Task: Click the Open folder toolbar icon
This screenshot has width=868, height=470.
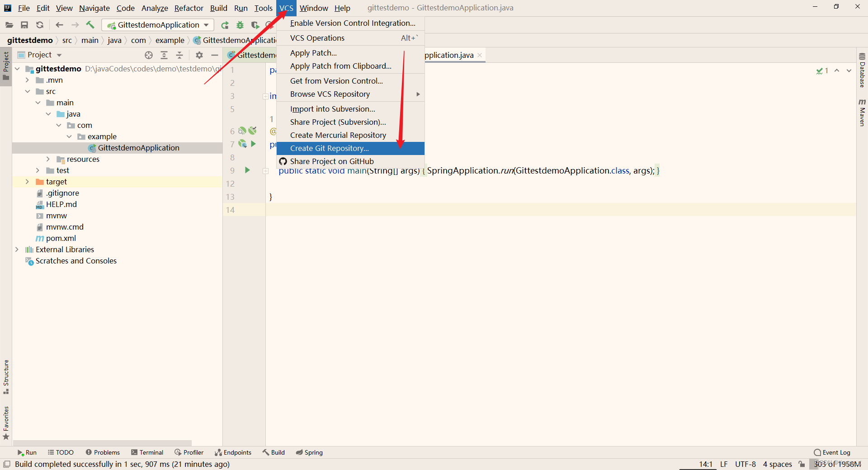Action: [9, 25]
